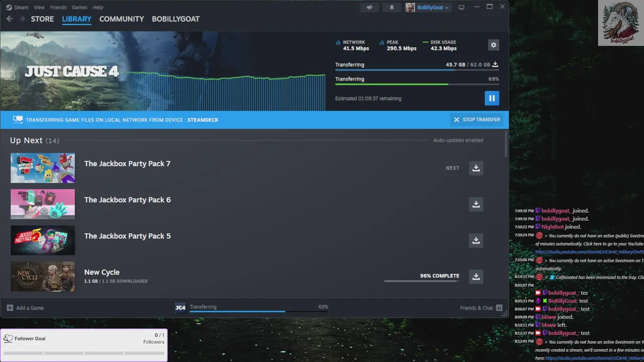Click the 290.5 Mbps peak value

pos(401,48)
